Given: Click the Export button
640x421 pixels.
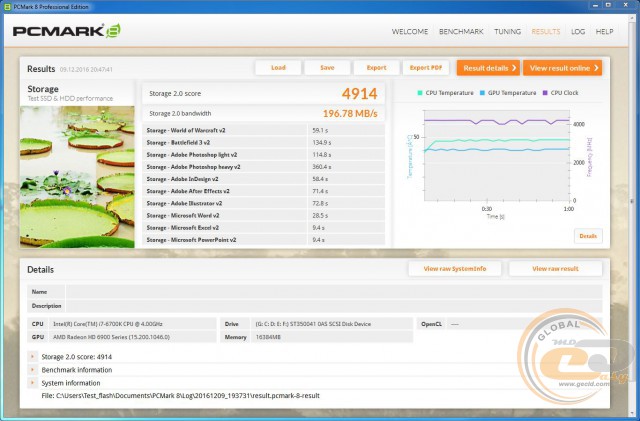Looking at the screenshot, I should [376, 68].
